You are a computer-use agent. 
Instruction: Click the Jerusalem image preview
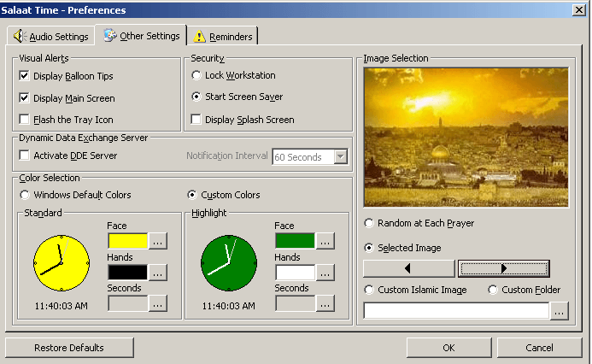tap(466, 138)
